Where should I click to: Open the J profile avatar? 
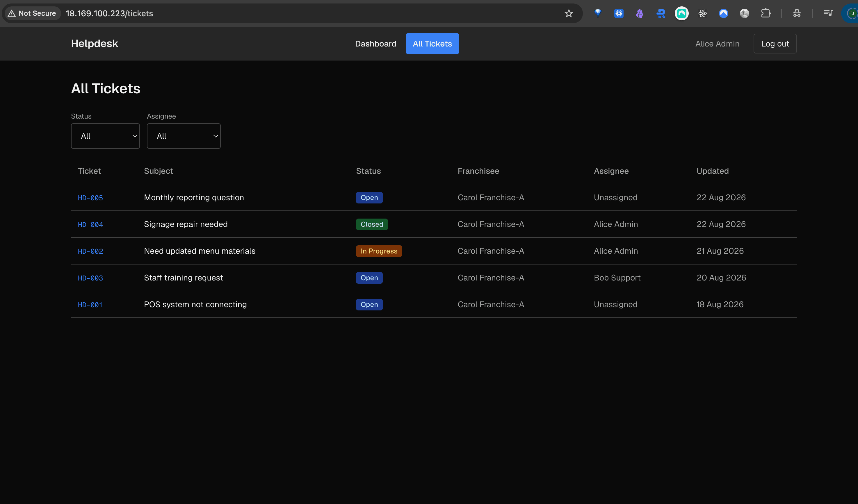pyautogui.click(x=852, y=13)
